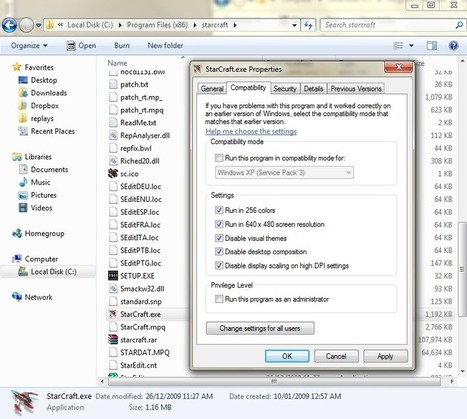Select Local Disk (C:) in navigation pane
Image resolution: width=467 pixels, height=419 pixels.
coord(53,272)
